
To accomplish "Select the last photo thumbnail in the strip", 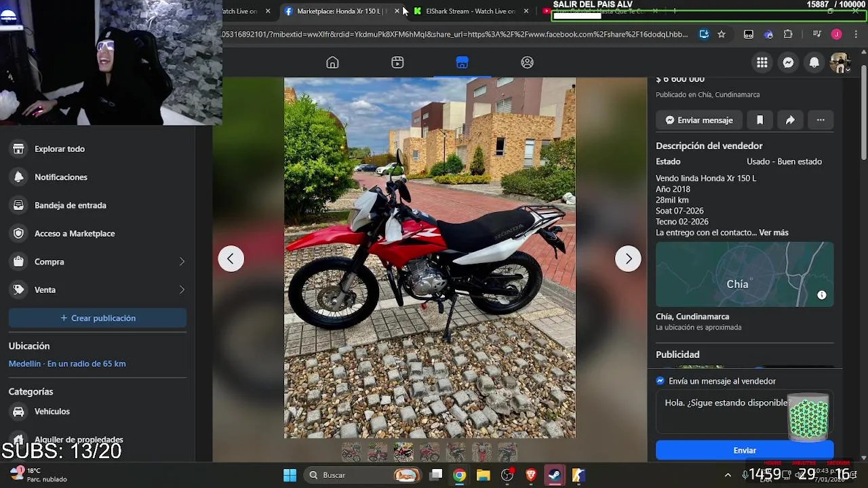I will [507, 452].
